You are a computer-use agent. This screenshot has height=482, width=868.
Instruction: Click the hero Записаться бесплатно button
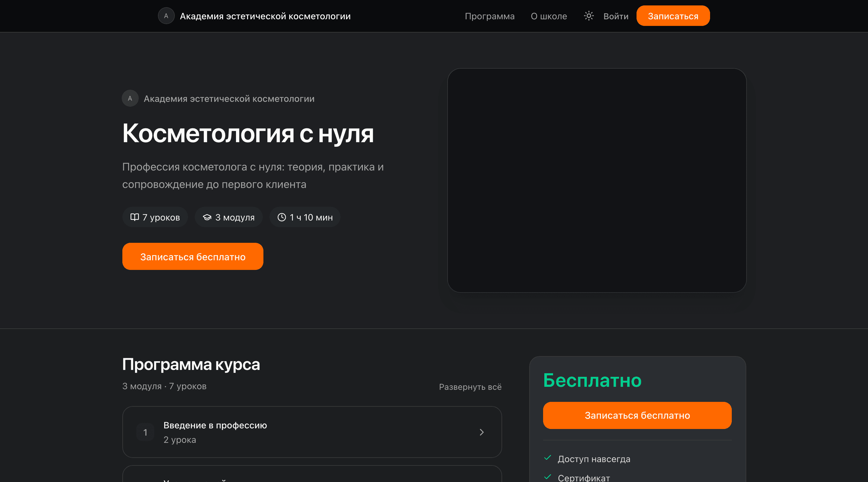[193, 257]
